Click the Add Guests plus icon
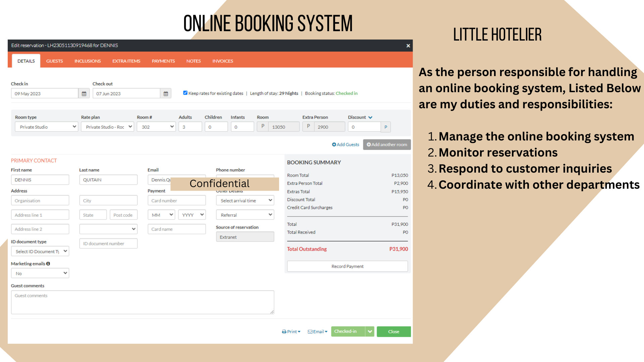The height and width of the screenshot is (362, 644). point(334,144)
